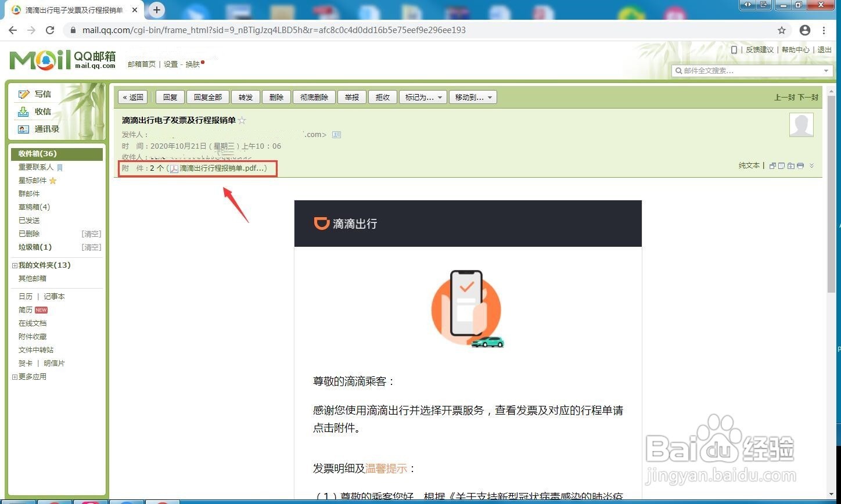841x504 pixels.
Task: Switch to 纯文本 view
Action: coord(749,165)
